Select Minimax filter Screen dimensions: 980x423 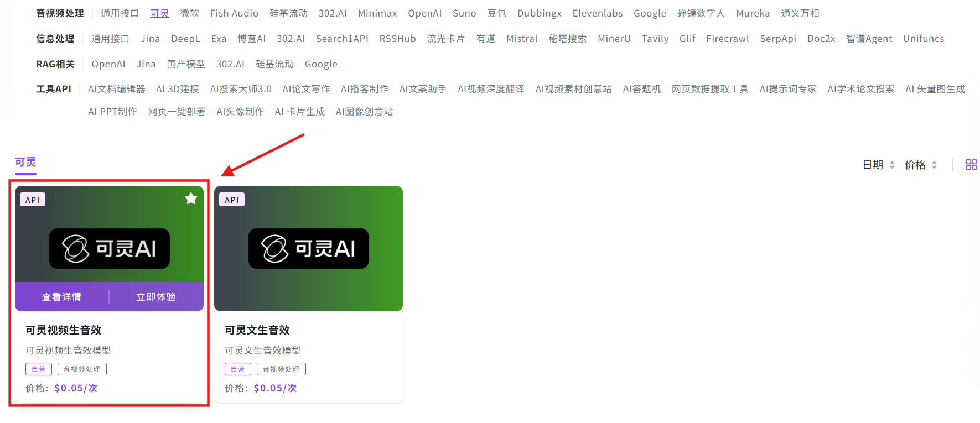[377, 13]
